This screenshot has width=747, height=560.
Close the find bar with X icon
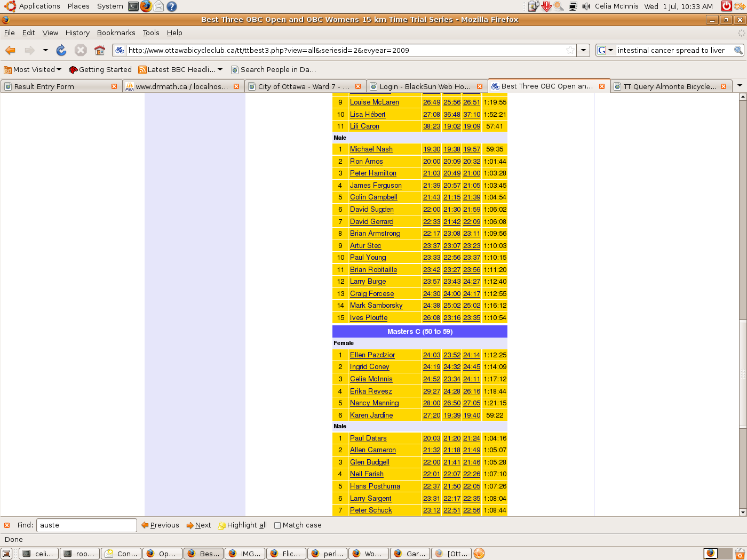[7, 525]
